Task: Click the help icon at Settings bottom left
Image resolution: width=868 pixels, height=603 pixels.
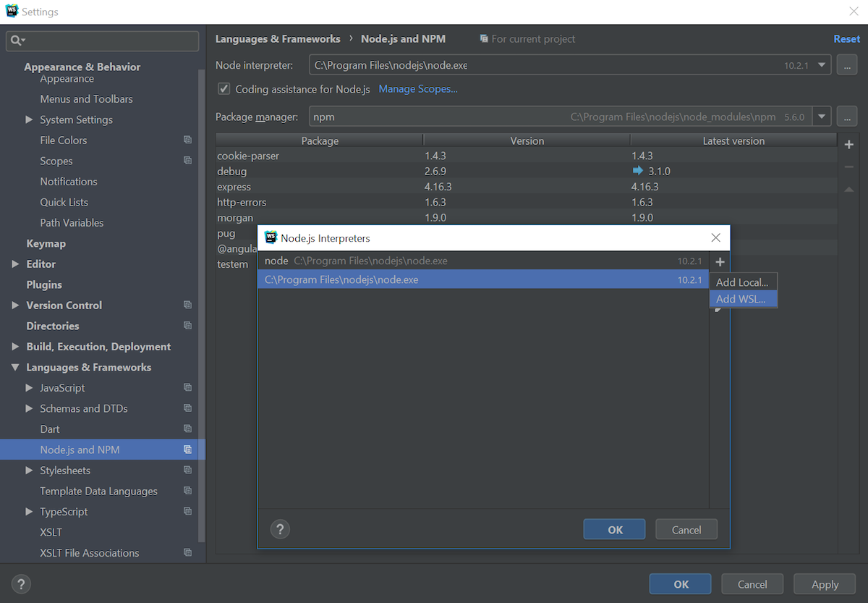Action: coord(21,584)
